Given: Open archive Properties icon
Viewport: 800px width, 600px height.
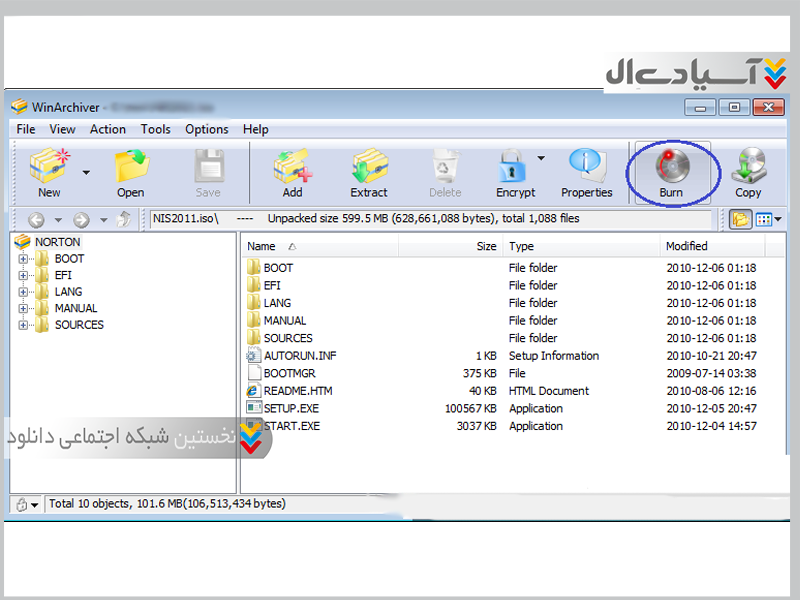Looking at the screenshot, I should point(586,166).
